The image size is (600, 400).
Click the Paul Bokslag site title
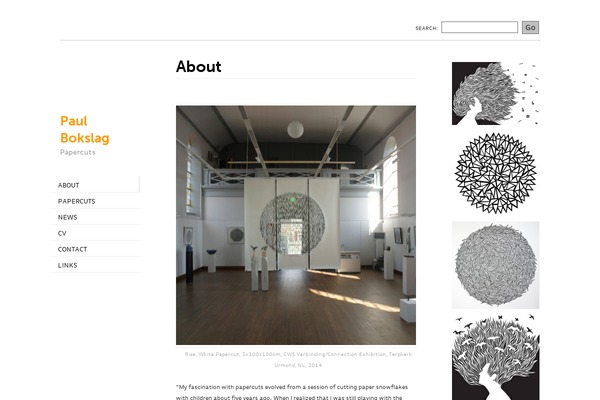click(85, 129)
